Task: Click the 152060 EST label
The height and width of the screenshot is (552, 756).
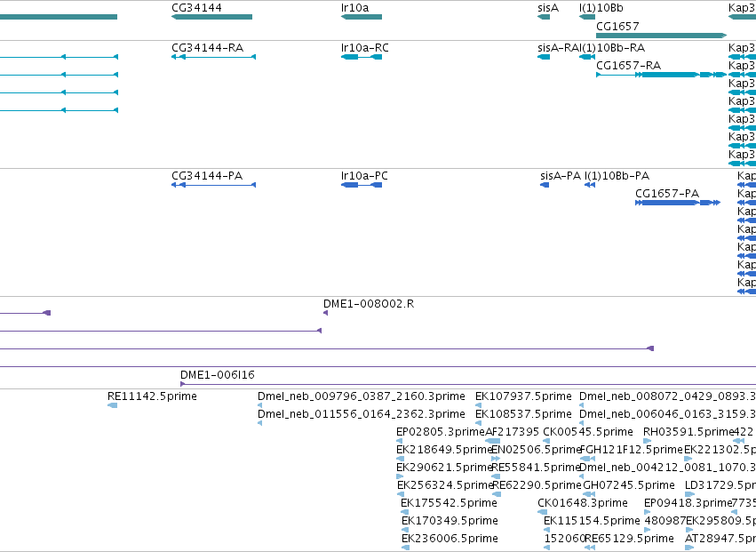Action: pyautogui.click(x=564, y=539)
